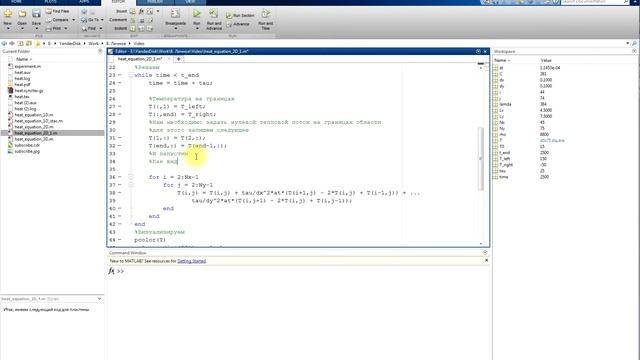Click the Run and Time icon
This screenshot has height=360, width=640.
pyautogui.click(x=266, y=14)
